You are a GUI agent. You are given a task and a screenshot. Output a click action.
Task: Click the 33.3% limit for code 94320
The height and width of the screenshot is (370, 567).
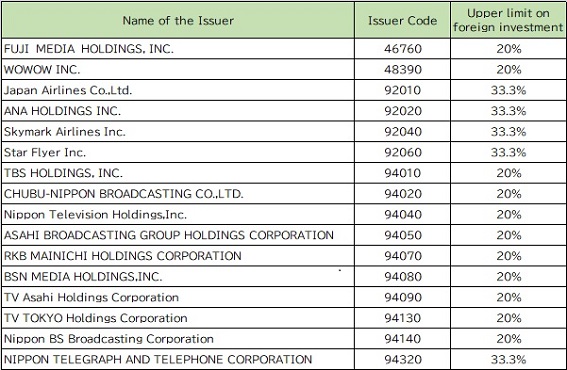tap(508, 359)
